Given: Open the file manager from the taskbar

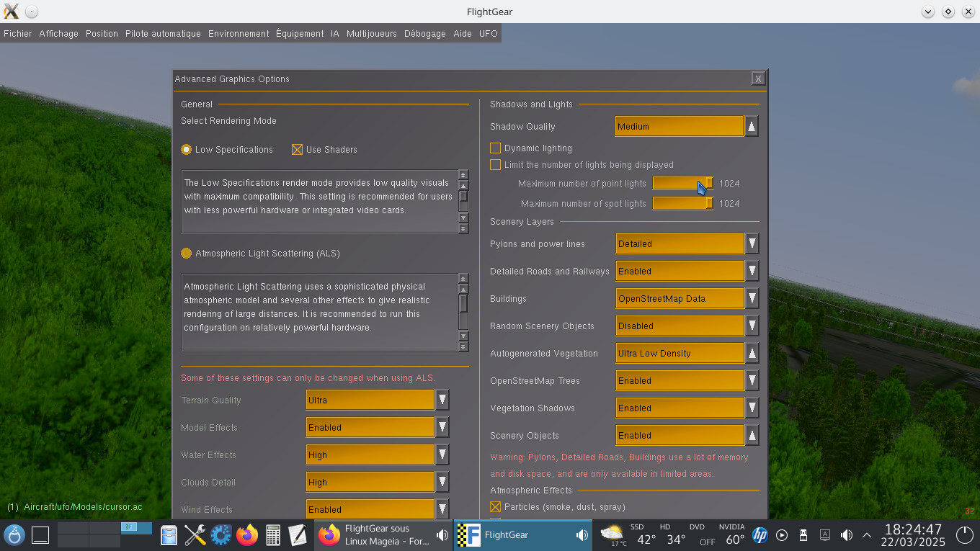Looking at the screenshot, I should click(169, 535).
